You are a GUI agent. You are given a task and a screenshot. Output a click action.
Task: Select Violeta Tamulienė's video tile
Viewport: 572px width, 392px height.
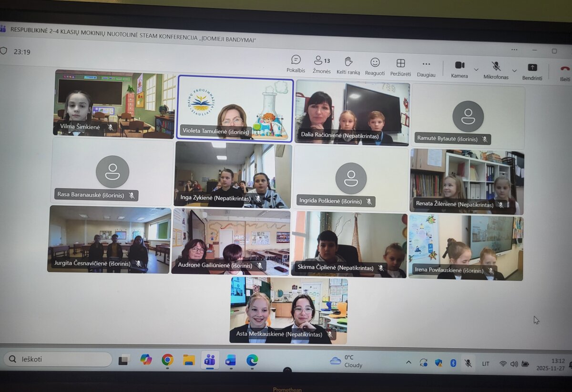click(235, 109)
